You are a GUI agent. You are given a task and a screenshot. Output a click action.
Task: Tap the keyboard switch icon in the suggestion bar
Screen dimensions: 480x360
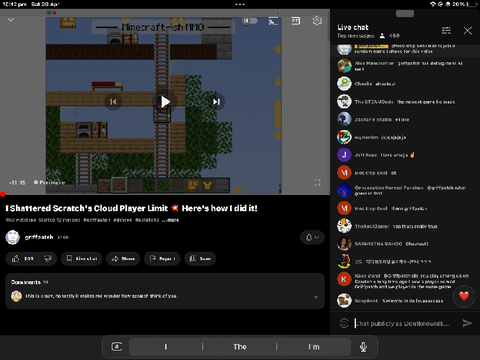[116, 347]
